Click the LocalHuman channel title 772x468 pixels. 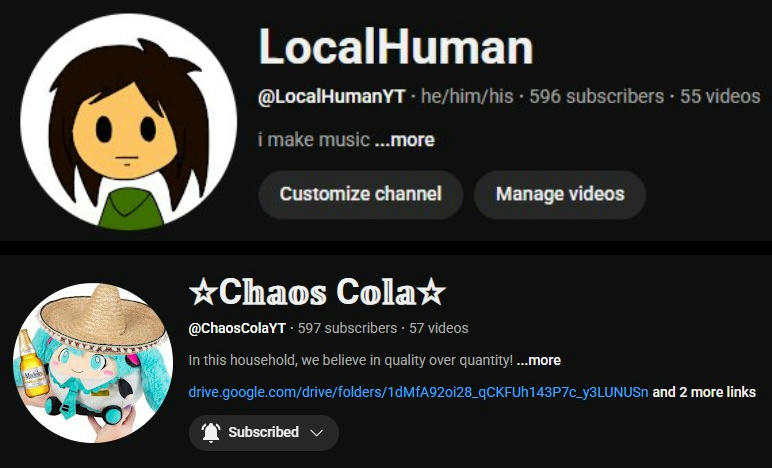[x=396, y=47]
